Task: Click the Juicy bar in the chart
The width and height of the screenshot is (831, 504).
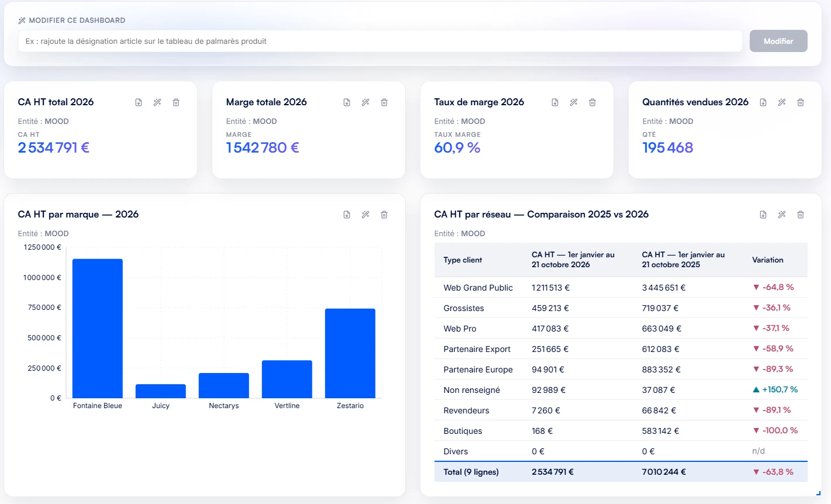Action: point(161,391)
